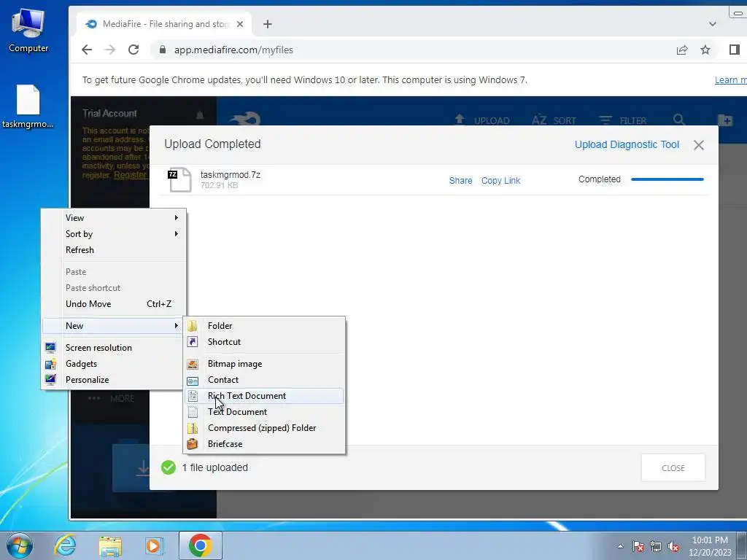This screenshot has height=560, width=747.
Task: Click the forward navigation arrow
Action: coord(110,50)
